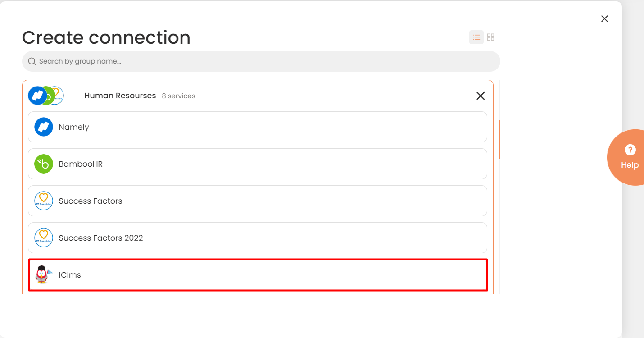Click the Namely logo icon
Screen dimensions: 644x338
point(44,127)
